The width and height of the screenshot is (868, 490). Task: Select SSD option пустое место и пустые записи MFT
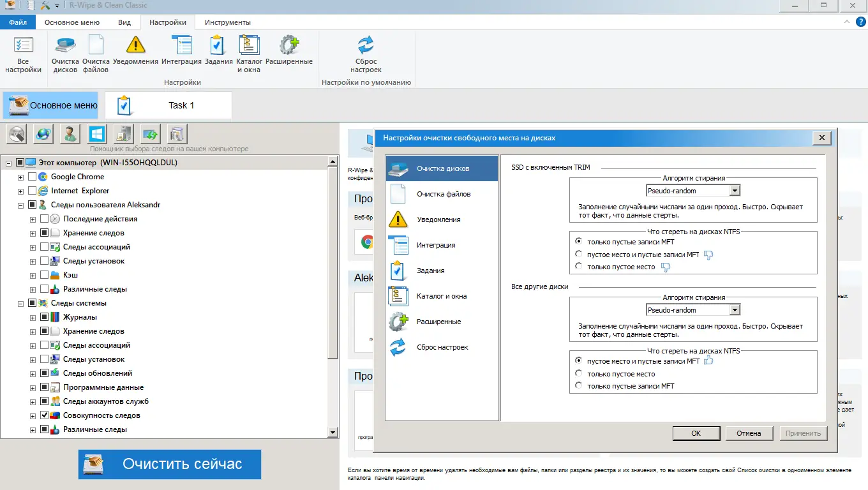[x=579, y=255]
